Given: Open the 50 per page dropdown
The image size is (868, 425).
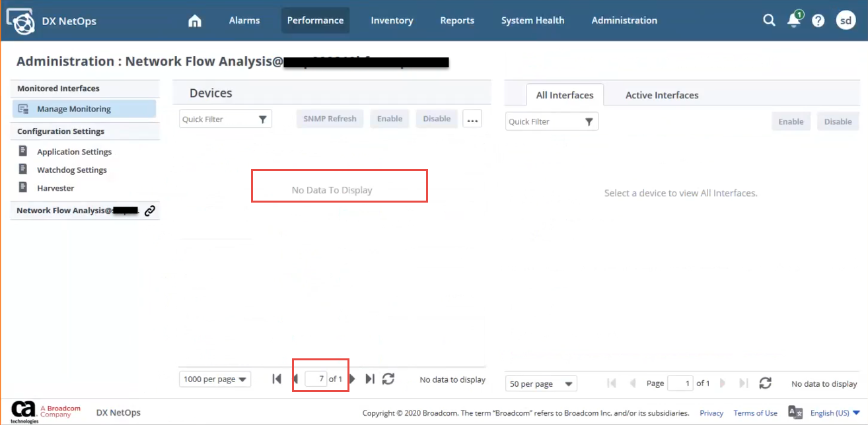Looking at the screenshot, I should [x=541, y=383].
